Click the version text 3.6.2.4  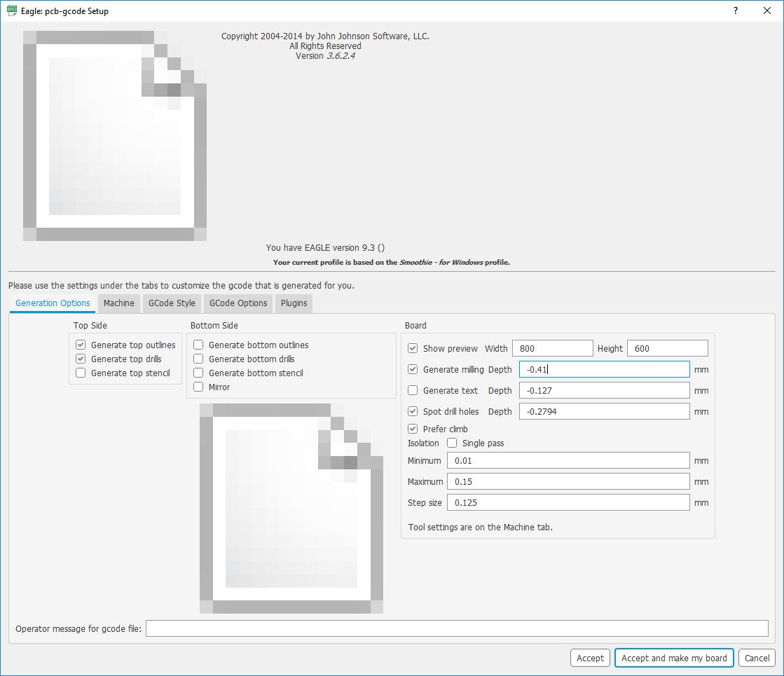[341, 56]
